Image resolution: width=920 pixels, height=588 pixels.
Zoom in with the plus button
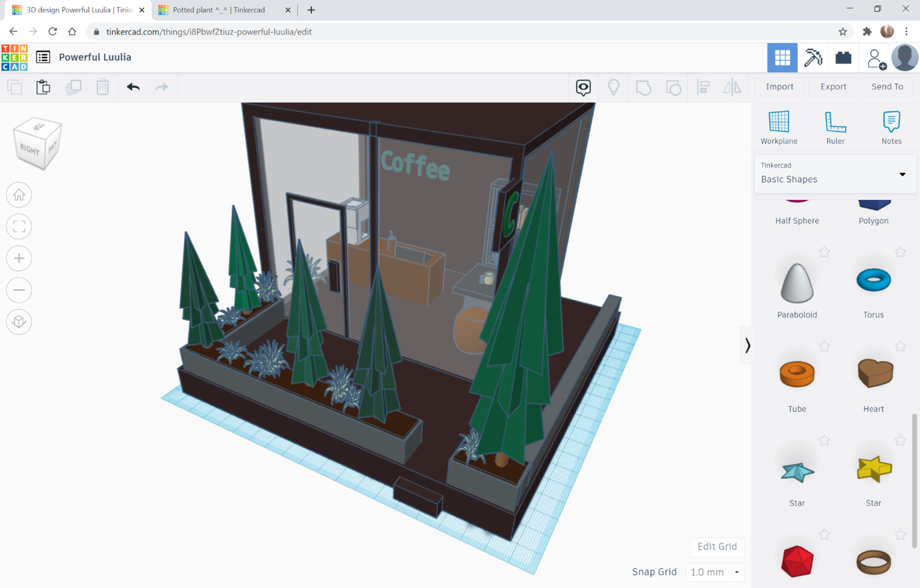(x=19, y=259)
